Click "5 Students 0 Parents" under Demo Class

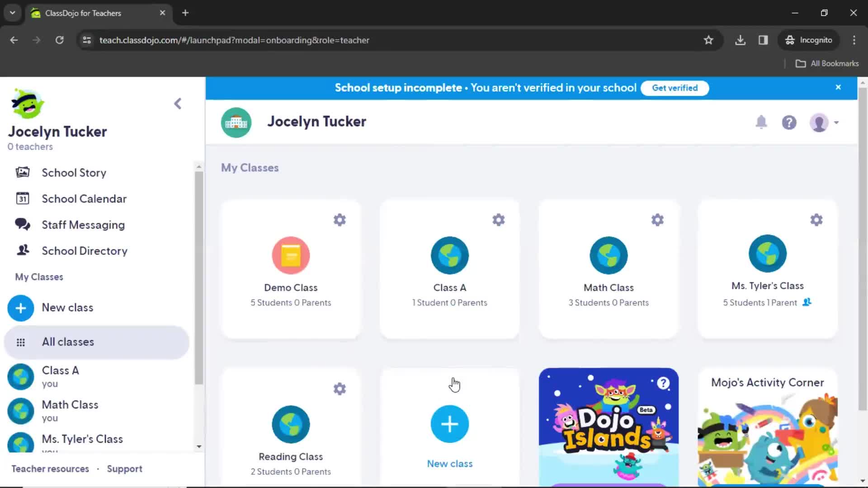(291, 303)
